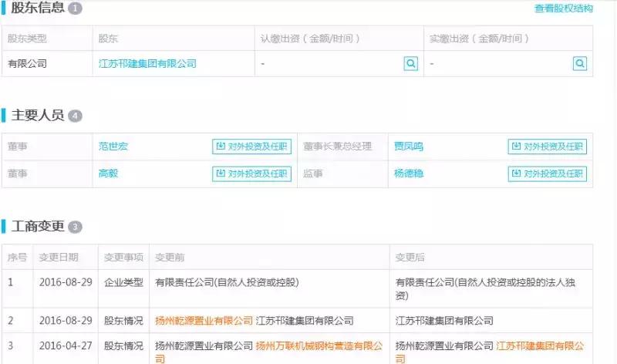Click 对外投资及任职 button for 贾凤鸣
The width and height of the screenshot is (617, 364).
pyautogui.click(x=548, y=147)
